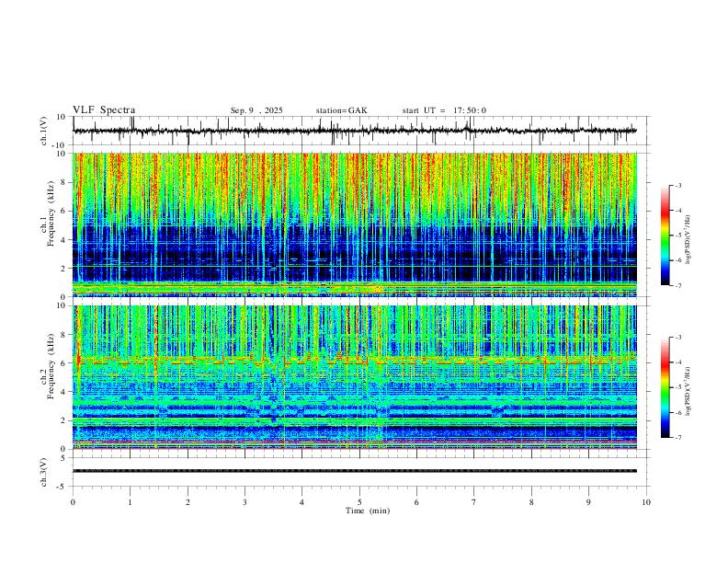Click the date 'Sep. 9 , 2025'

256,110
